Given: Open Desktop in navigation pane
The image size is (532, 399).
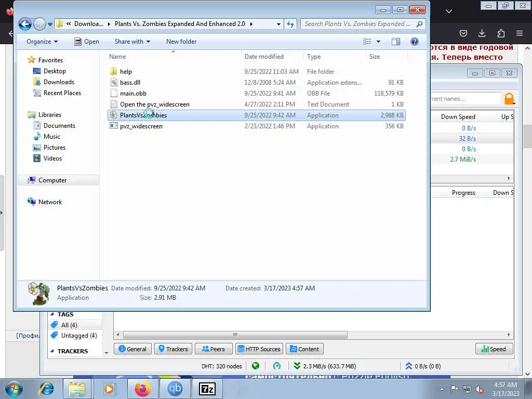Looking at the screenshot, I should point(54,71).
